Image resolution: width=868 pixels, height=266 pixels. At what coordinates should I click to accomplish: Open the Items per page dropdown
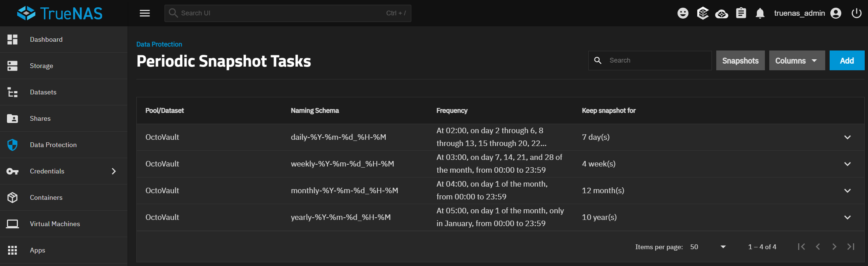coord(708,247)
